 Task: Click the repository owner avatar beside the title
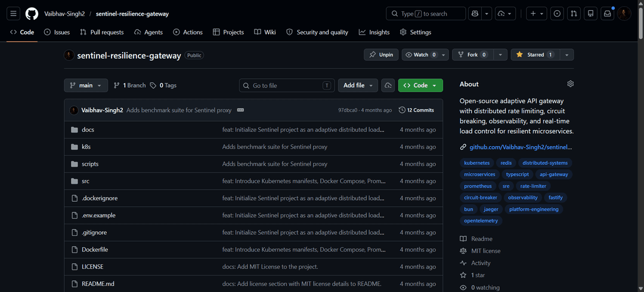69,56
